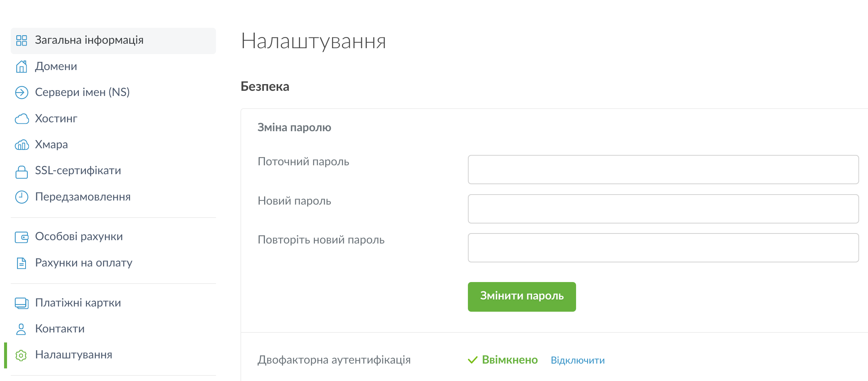Viewport: 868px width, 381px height.
Task: Click the cloud icon next to Хостинг
Action: pos(21,119)
